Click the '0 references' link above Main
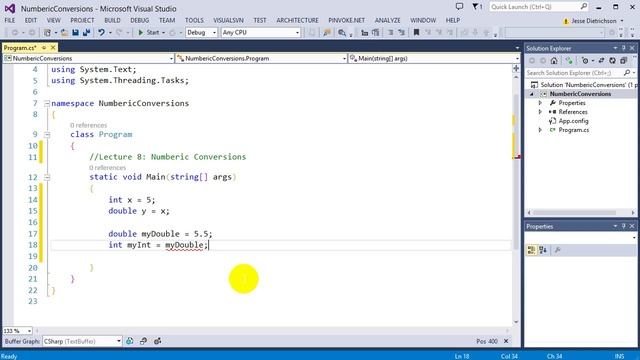The height and width of the screenshot is (360, 640). click(x=108, y=168)
